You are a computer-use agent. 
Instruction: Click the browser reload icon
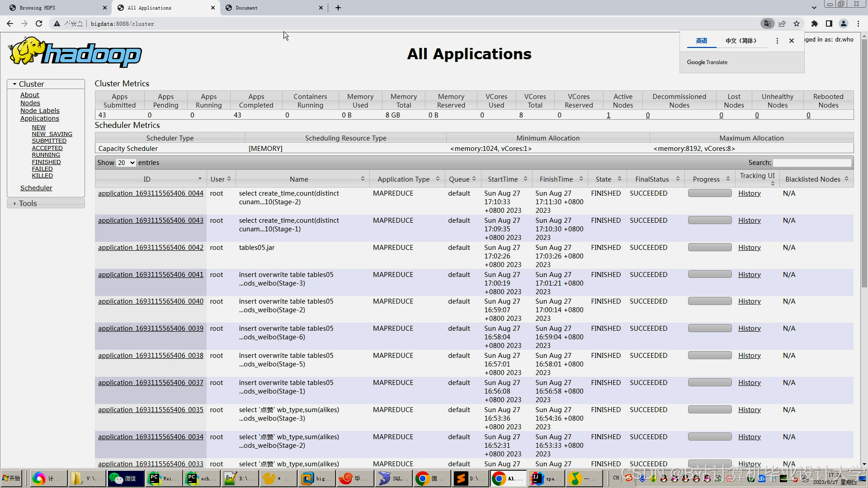tap(39, 23)
